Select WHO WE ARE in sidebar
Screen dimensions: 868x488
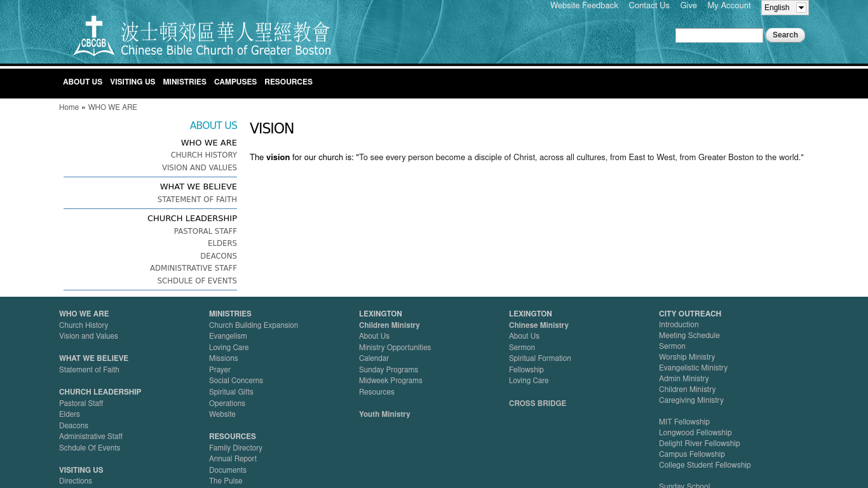(209, 143)
